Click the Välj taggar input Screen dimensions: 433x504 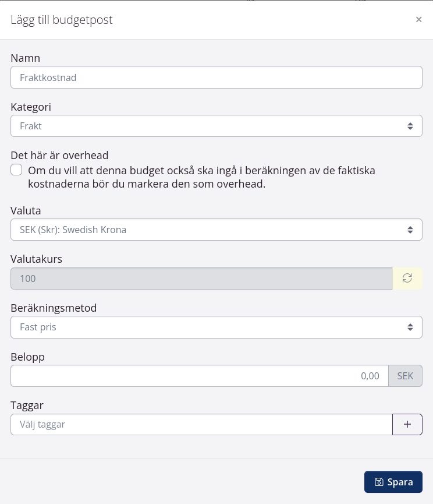point(201,424)
